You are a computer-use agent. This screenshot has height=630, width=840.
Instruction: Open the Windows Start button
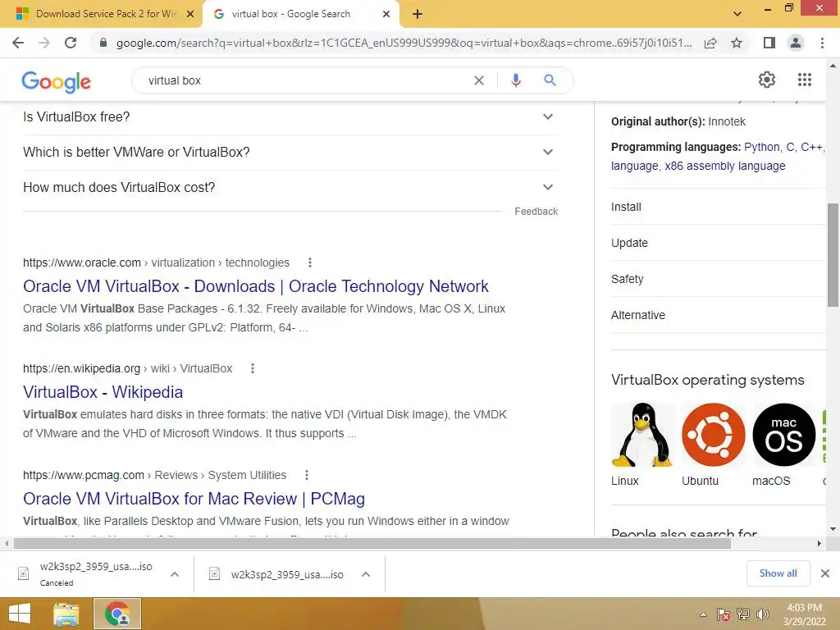pos(20,614)
